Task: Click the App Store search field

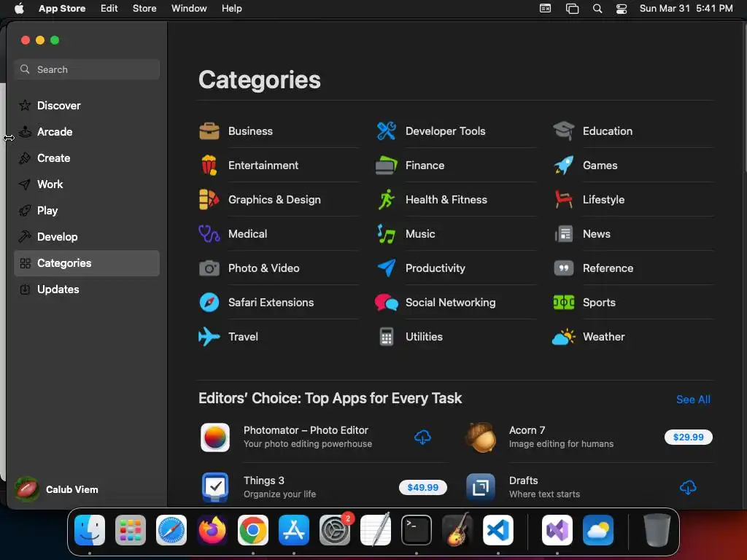Action: (x=87, y=69)
